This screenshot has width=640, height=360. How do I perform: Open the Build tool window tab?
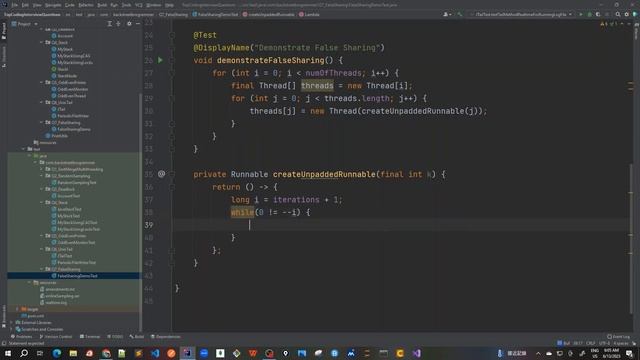[137, 337]
